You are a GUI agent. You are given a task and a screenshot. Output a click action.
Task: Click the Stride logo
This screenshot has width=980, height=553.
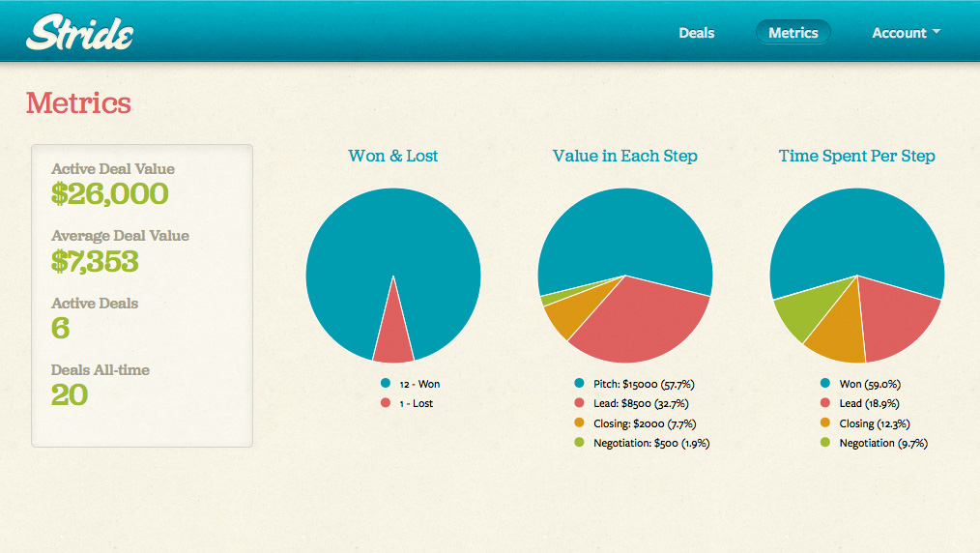tap(79, 33)
